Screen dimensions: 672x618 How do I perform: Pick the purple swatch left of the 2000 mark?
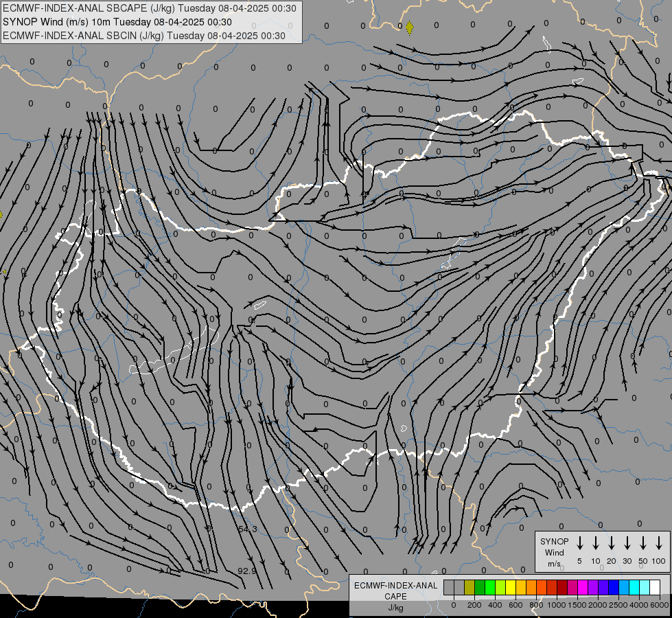tap(592, 587)
